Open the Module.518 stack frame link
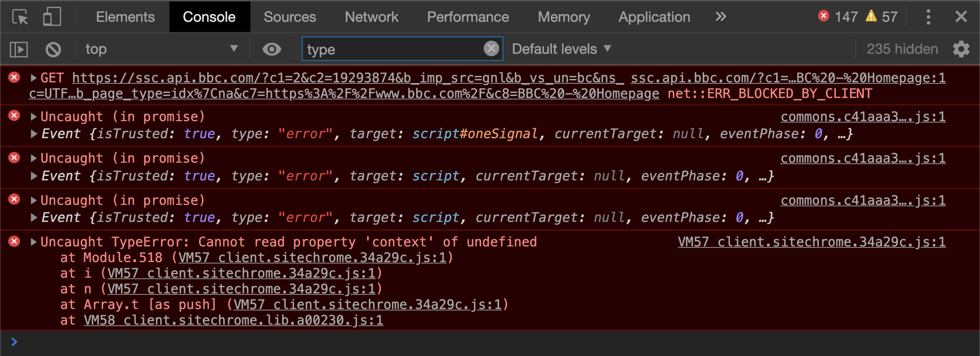 click(x=312, y=258)
